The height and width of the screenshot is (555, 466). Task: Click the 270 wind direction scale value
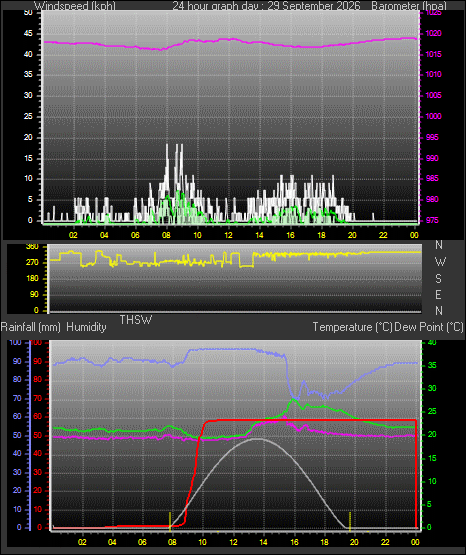point(32,263)
